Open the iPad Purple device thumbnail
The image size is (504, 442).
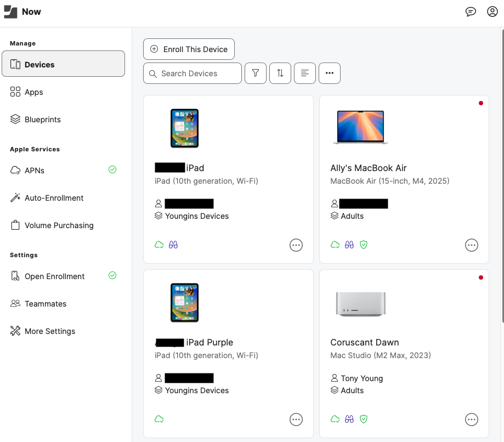pos(184,303)
